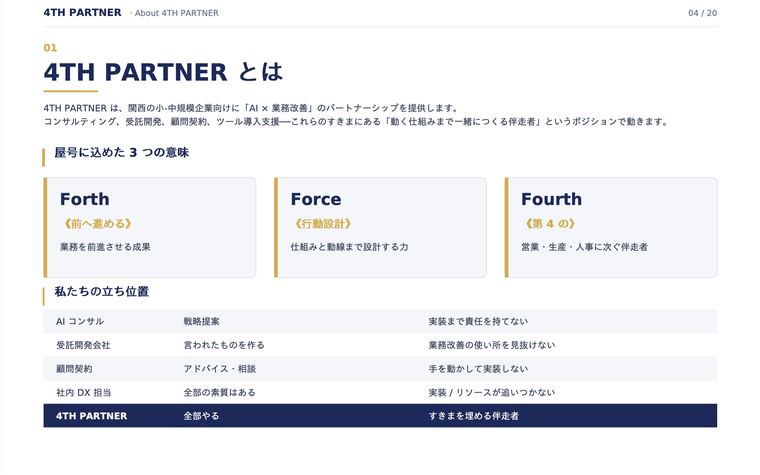
Task: Select the 'Force' card title
Action: point(316,199)
